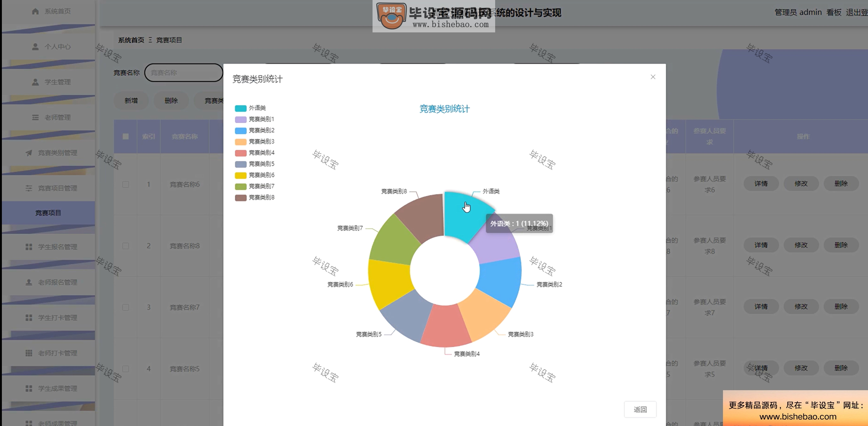Click 详情 for row 竞赛名称6
The image size is (868, 426).
(x=761, y=184)
